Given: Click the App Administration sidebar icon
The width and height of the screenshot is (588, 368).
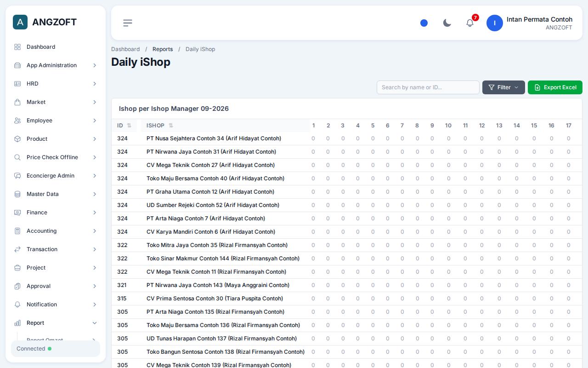Looking at the screenshot, I should click(17, 65).
